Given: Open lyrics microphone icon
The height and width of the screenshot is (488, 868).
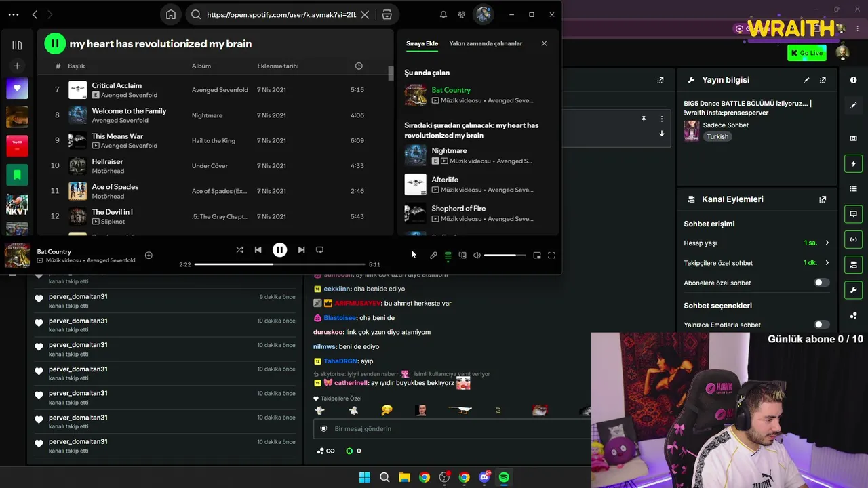Looking at the screenshot, I should (433, 256).
